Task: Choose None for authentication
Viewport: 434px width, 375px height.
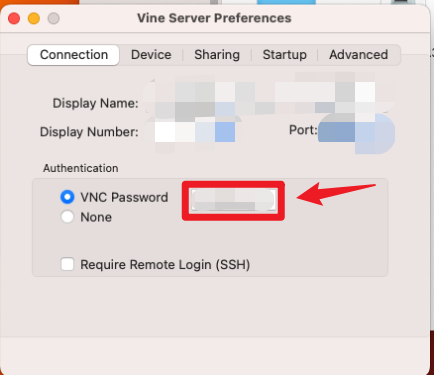Action: (x=67, y=217)
